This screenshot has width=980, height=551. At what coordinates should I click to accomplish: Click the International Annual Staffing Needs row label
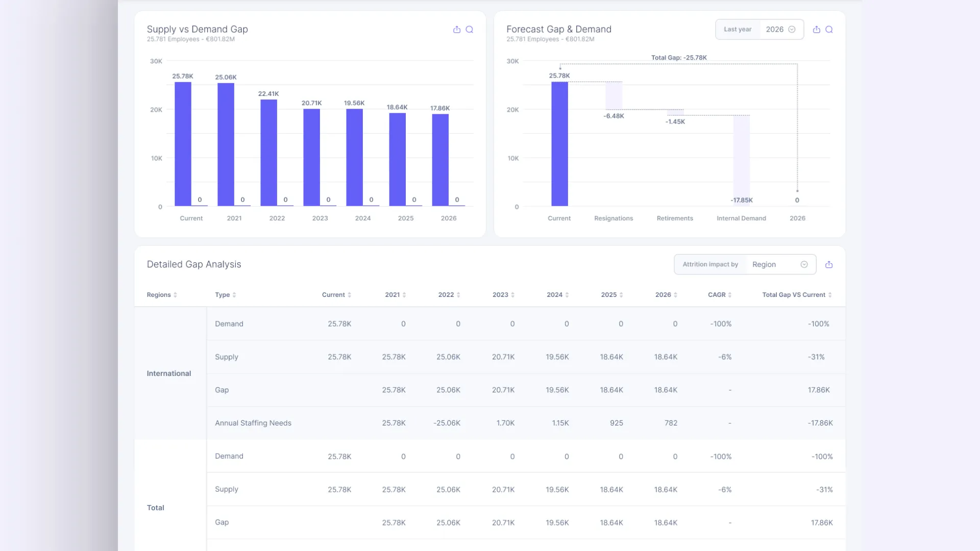(253, 423)
